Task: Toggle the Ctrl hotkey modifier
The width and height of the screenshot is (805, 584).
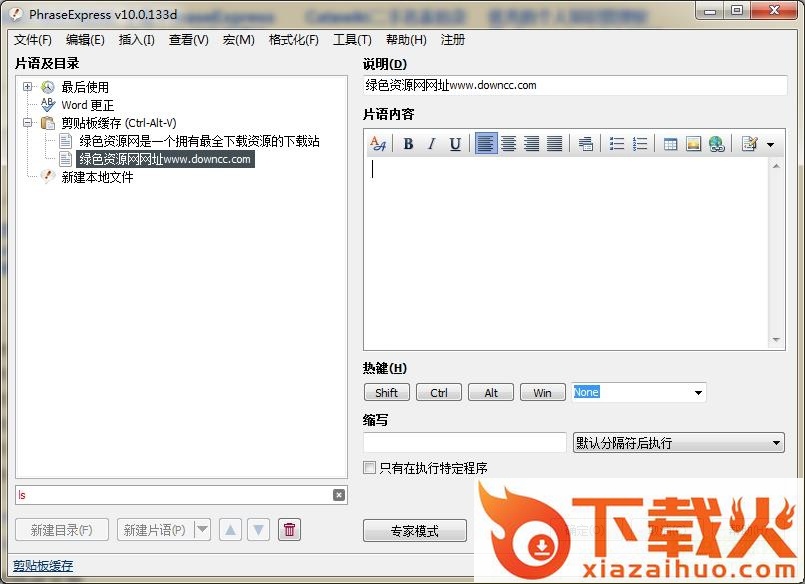Action: coord(439,393)
